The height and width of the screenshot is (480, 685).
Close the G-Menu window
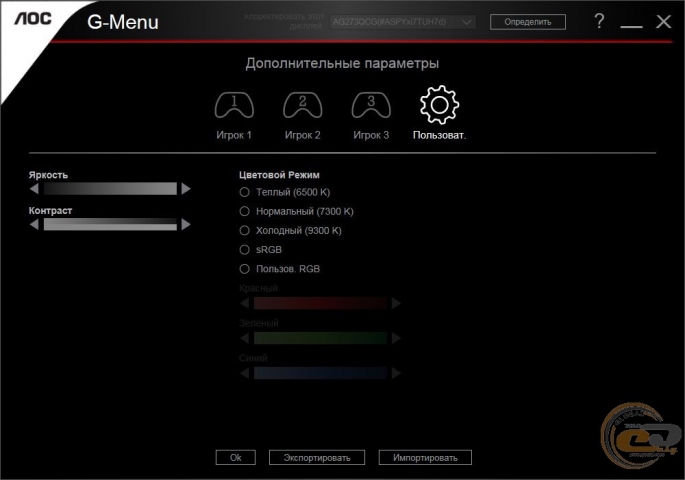click(664, 21)
